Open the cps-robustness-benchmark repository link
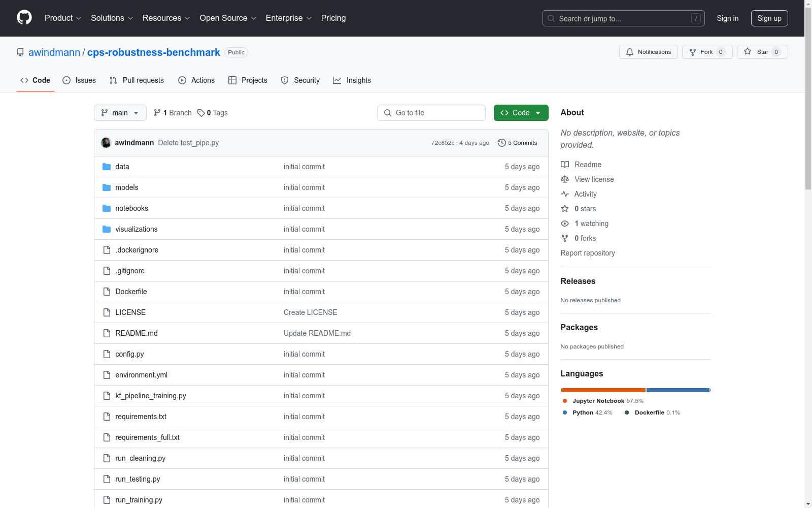This screenshot has height=508, width=812. 154,52
